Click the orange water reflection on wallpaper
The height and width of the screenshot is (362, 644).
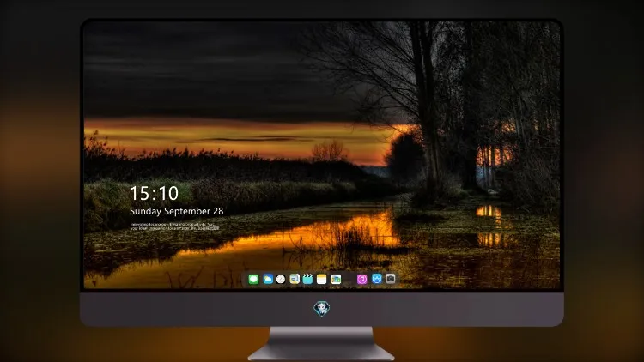(288, 240)
